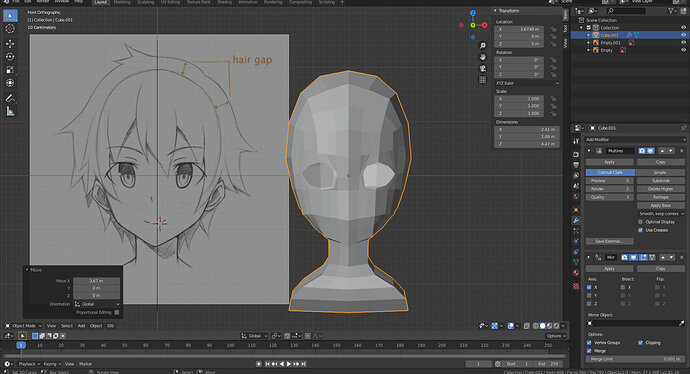Viewport: 690px width, 374px height.
Task: Select the Scale tool in toolbar
Action: click(10, 70)
